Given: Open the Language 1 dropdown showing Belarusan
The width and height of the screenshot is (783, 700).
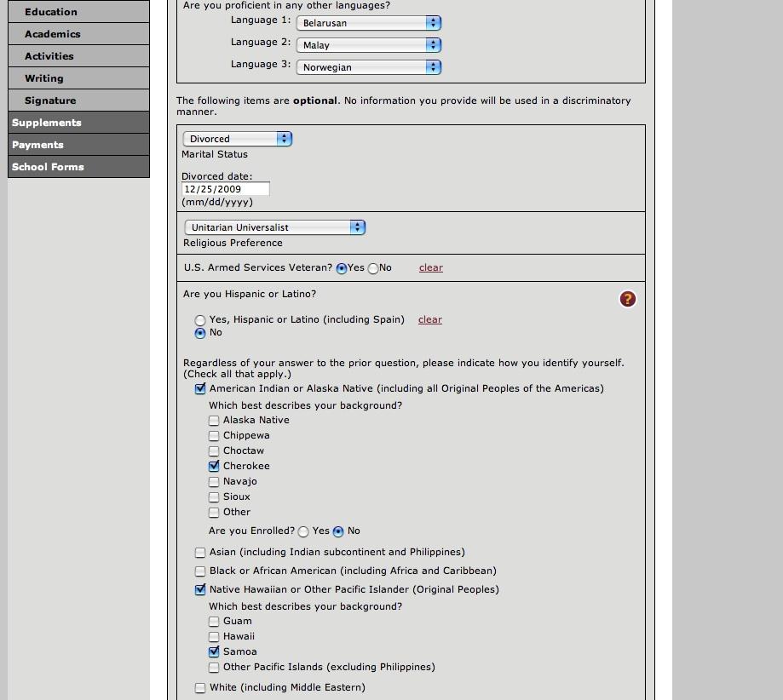Looking at the screenshot, I should pyautogui.click(x=369, y=23).
